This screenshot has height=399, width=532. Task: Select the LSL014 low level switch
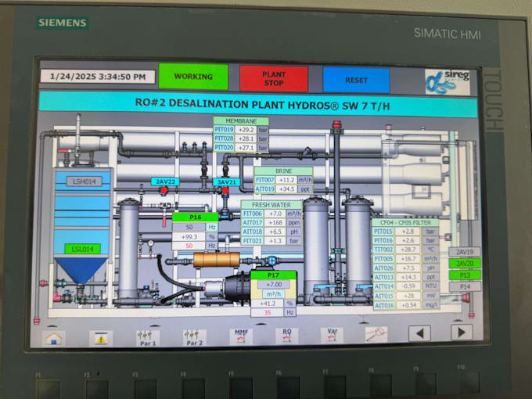[x=82, y=249]
